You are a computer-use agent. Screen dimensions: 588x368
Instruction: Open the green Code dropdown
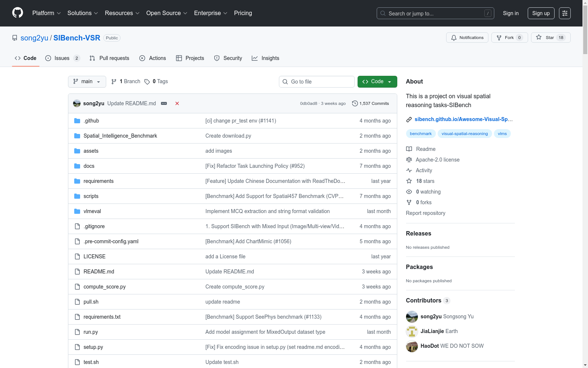coord(377,82)
